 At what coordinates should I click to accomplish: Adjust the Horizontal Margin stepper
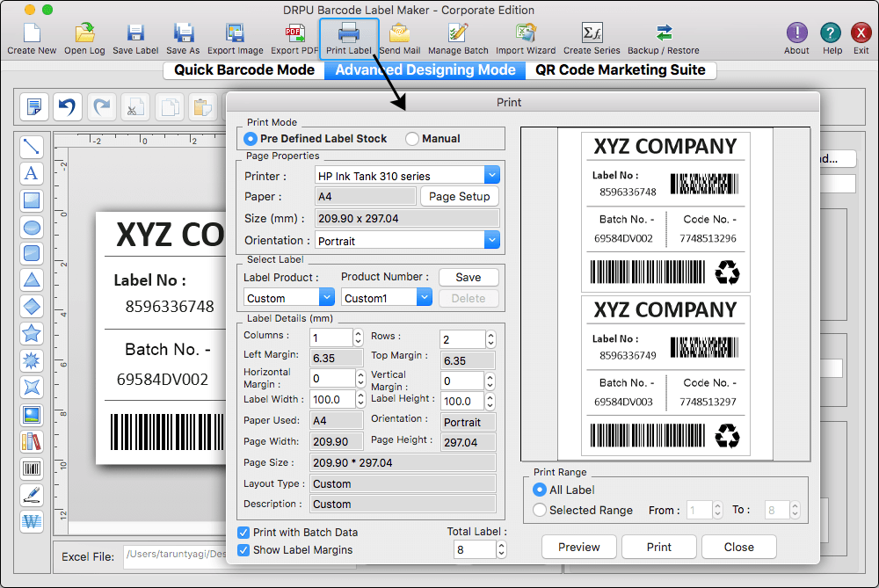click(360, 378)
